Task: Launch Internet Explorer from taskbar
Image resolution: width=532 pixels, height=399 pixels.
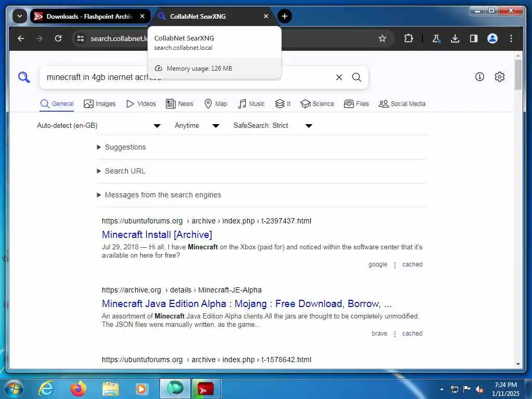Action: tap(46, 389)
